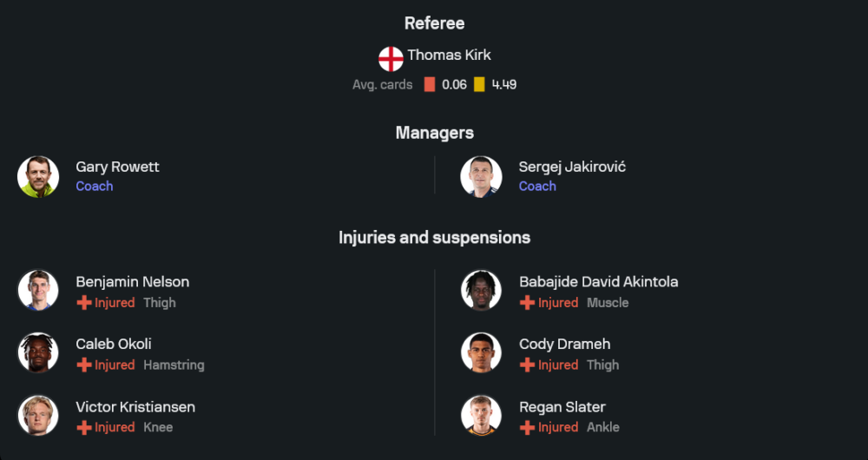Open Regan Slater's player name
Viewport: 868px width, 460px height.
562,407
